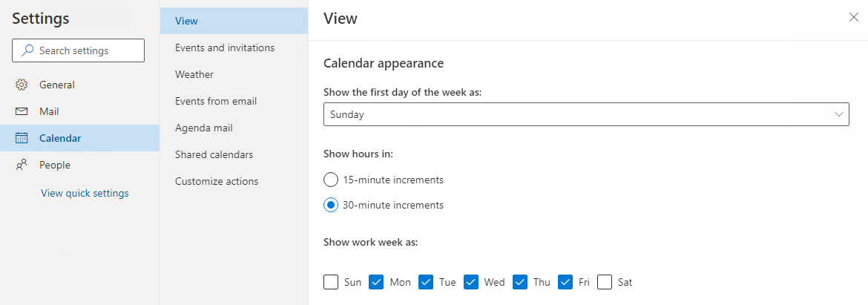Uncheck Monday in the work week
The width and height of the screenshot is (868, 305).
pyautogui.click(x=376, y=282)
